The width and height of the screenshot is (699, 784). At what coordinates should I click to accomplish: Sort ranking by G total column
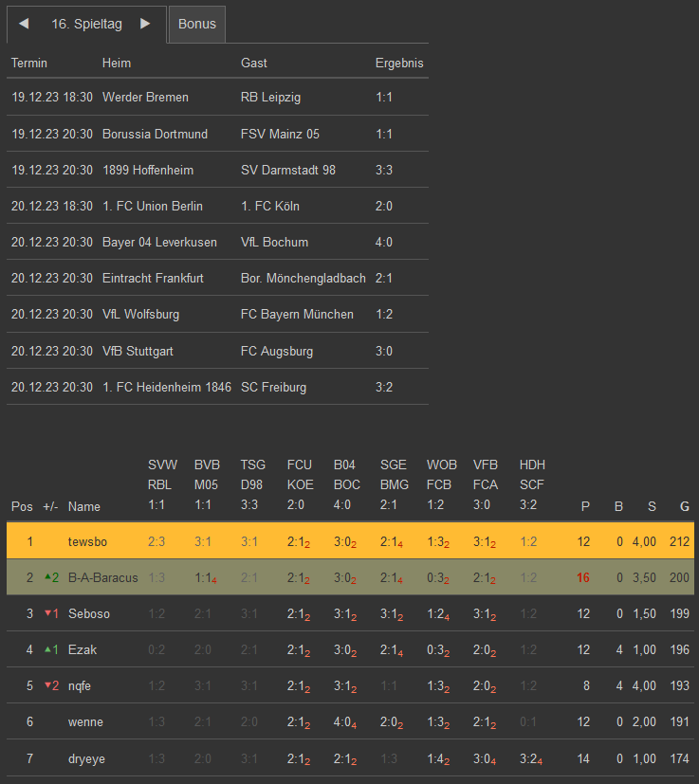[x=685, y=506]
